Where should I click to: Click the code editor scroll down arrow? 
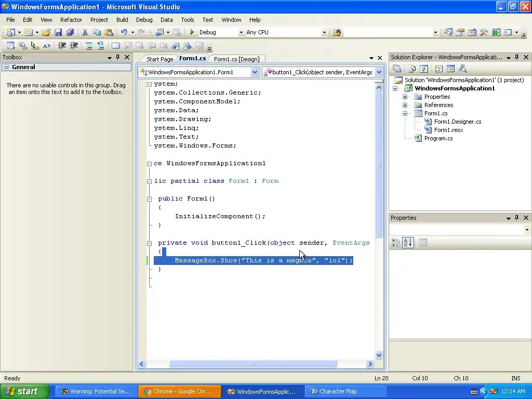coord(379,355)
